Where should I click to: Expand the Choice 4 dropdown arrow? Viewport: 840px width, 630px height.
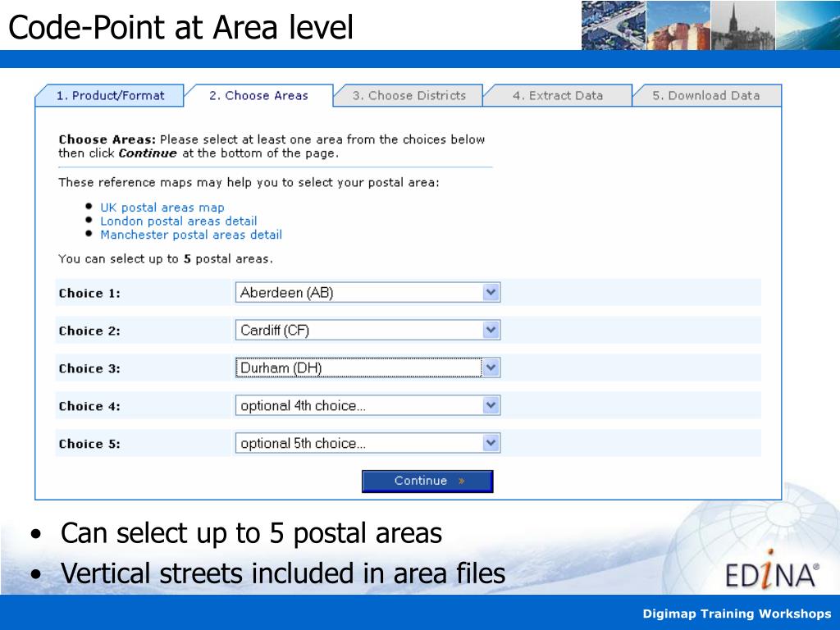coord(491,405)
